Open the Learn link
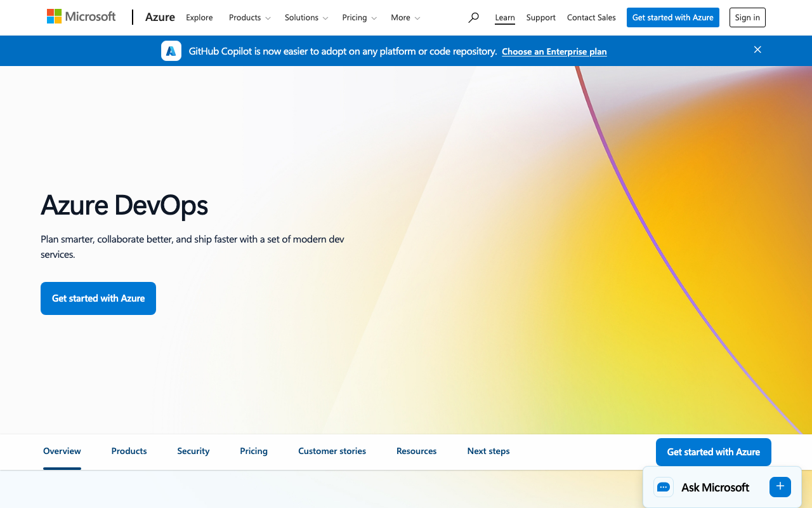This screenshot has height=508, width=812. 505,18
